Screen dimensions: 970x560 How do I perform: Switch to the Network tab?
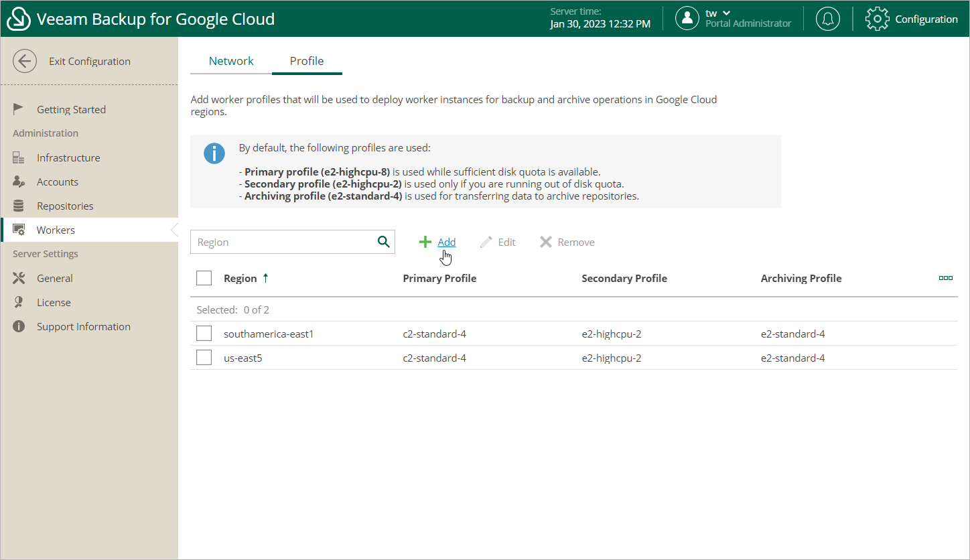231,61
